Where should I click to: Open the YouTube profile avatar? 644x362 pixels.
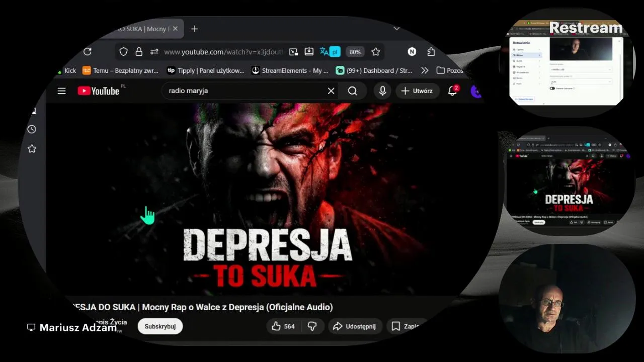click(476, 91)
